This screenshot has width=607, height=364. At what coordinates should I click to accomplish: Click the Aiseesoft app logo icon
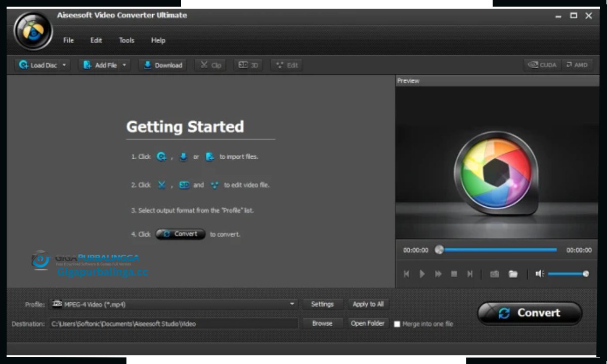(x=33, y=30)
